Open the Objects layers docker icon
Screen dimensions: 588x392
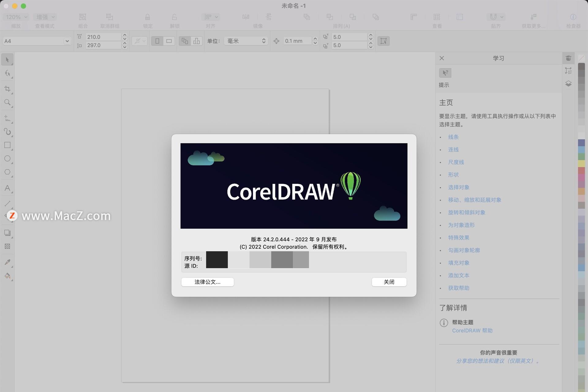pyautogui.click(x=568, y=84)
